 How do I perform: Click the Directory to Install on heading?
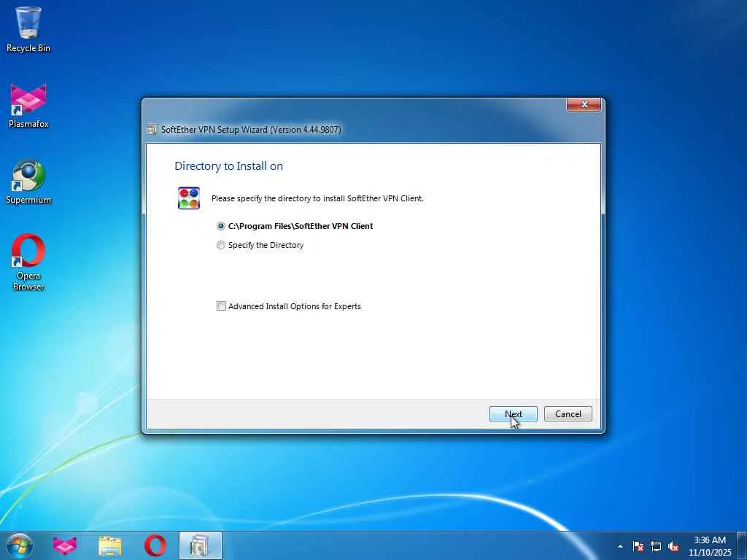pyautogui.click(x=228, y=166)
